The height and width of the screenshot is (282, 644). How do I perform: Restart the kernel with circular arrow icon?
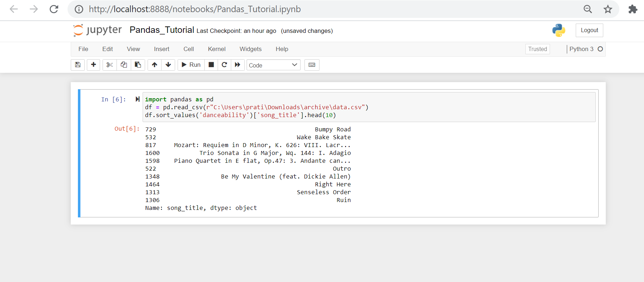224,65
